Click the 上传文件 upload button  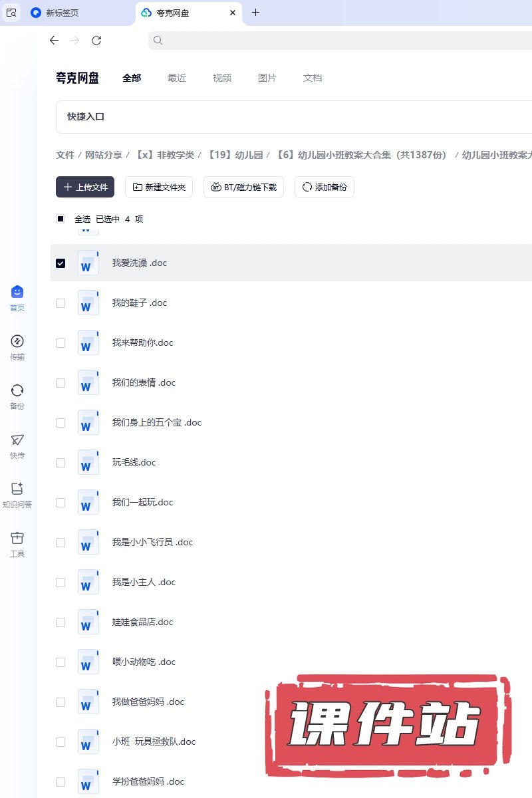coord(85,188)
